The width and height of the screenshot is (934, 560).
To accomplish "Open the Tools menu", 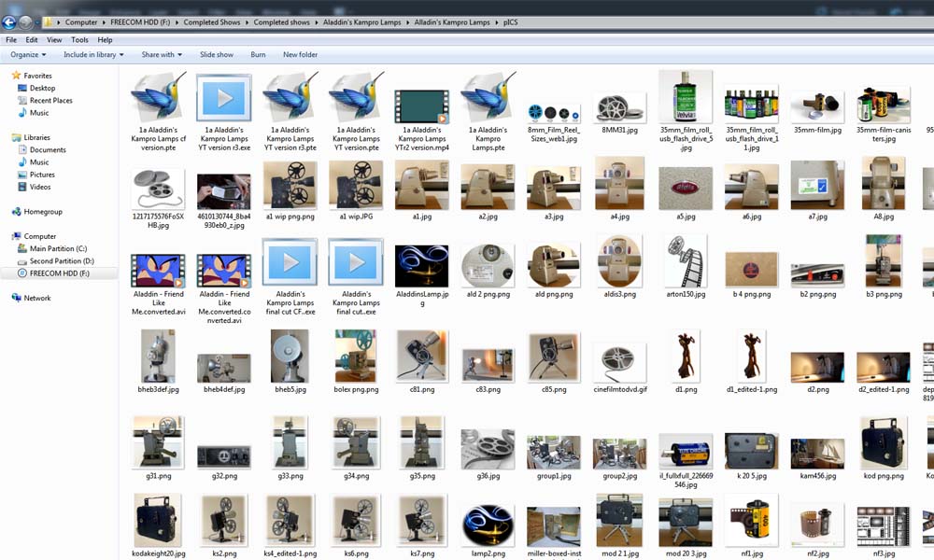I will tap(80, 40).
